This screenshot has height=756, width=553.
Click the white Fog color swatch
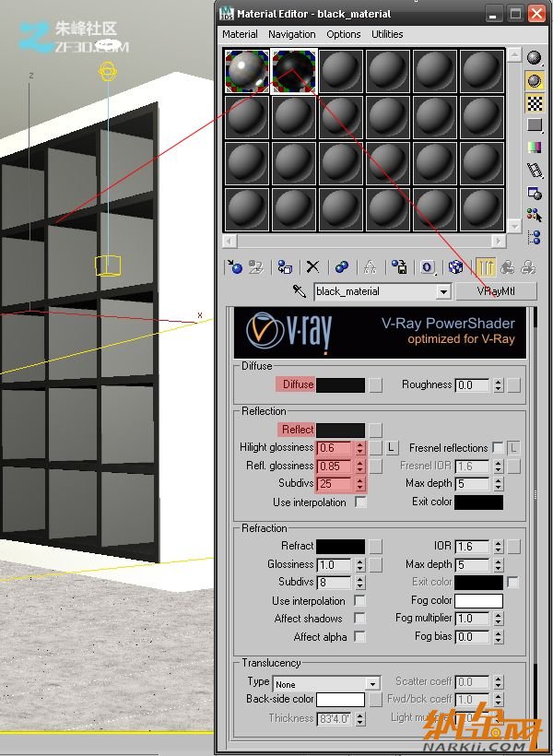[x=478, y=601]
